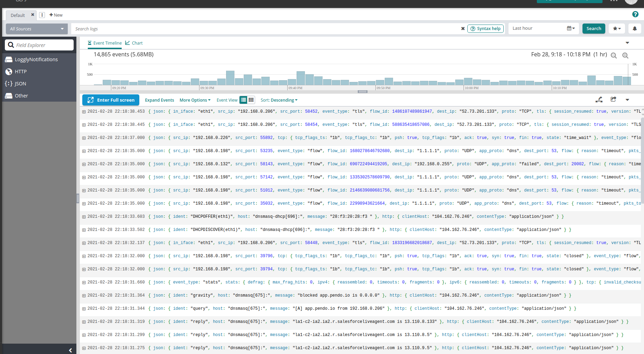Click the flow_id 1486107489861947 value
Viewport: 644px width, 354px height.
pyautogui.click(x=412, y=111)
